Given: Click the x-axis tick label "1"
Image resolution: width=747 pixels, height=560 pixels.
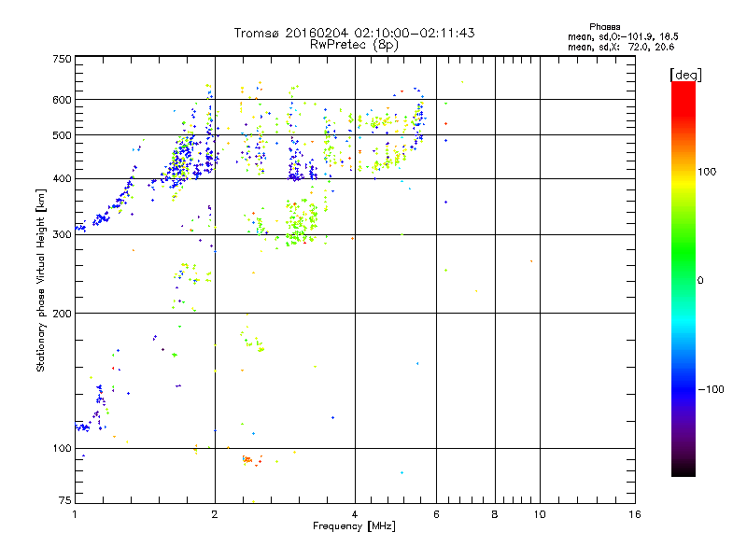Looking at the screenshot, I should tap(75, 514).
